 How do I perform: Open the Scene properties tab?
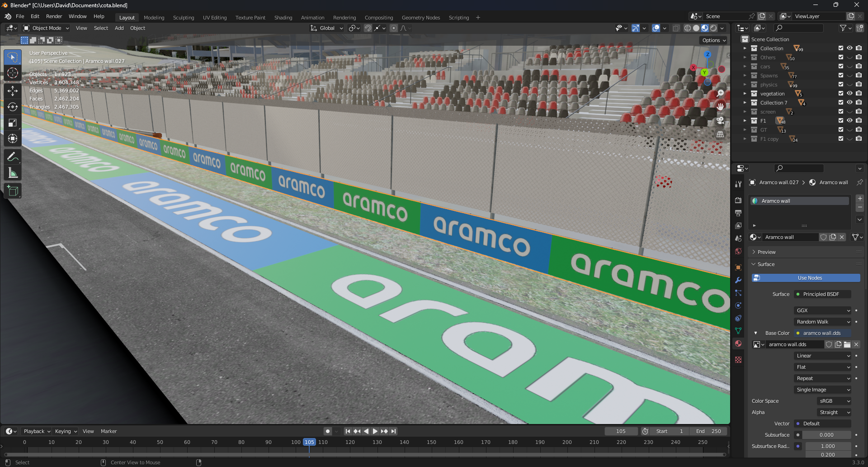pyautogui.click(x=738, y=238)
